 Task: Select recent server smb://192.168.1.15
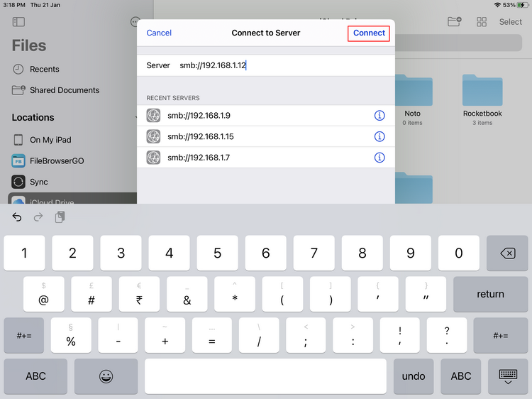(x=266, y=136)
